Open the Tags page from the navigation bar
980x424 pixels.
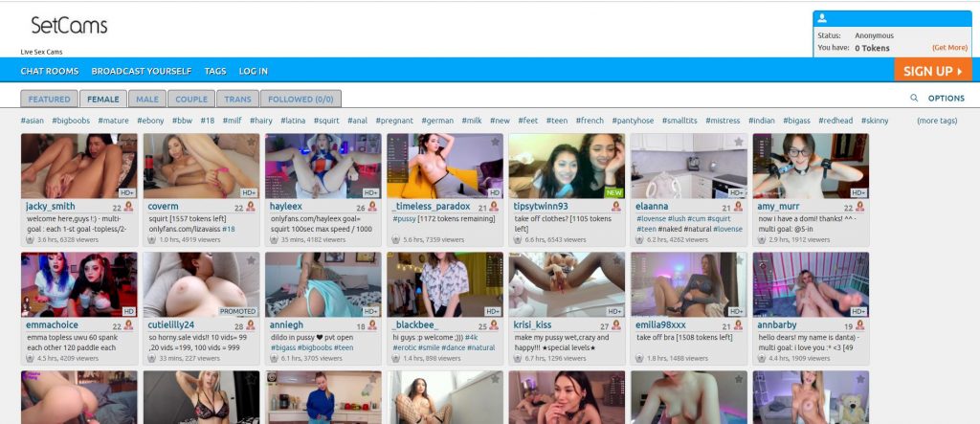pos(215,71)
